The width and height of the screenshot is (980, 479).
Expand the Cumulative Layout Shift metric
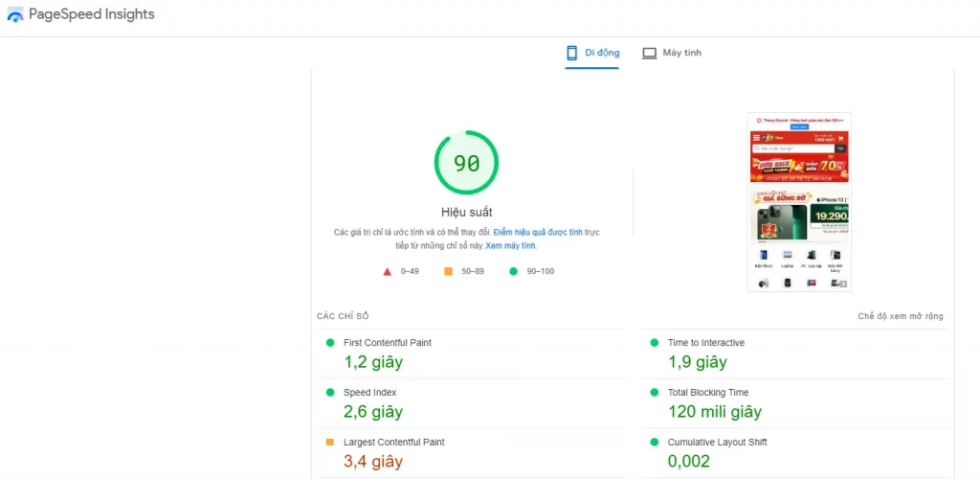[717, 443]
